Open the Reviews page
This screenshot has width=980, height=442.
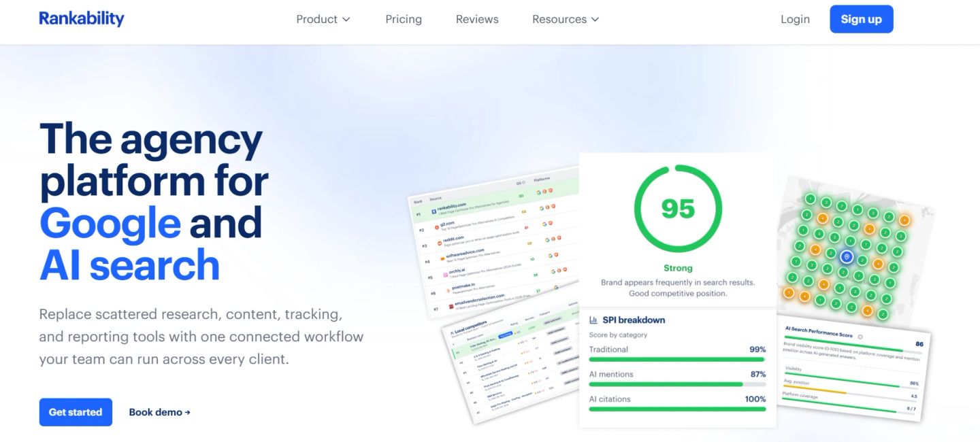[x=477, y=19]
